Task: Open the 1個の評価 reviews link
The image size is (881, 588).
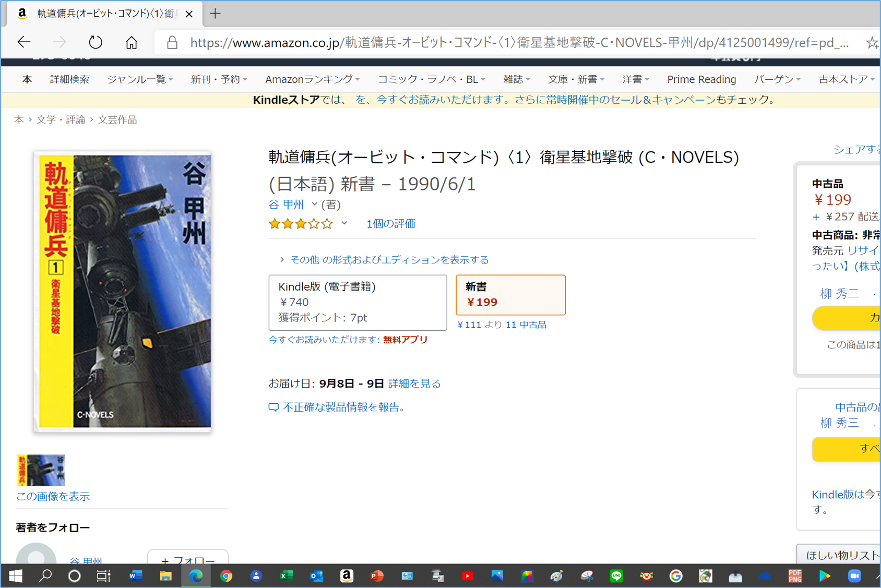Action: click(390, 224)
